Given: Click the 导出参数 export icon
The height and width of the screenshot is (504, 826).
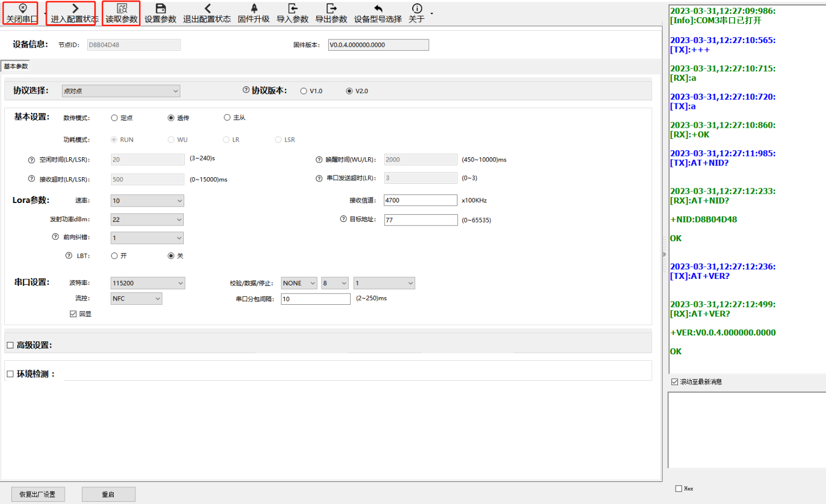Looking at the screenshot, I should (x=331, y=9).
